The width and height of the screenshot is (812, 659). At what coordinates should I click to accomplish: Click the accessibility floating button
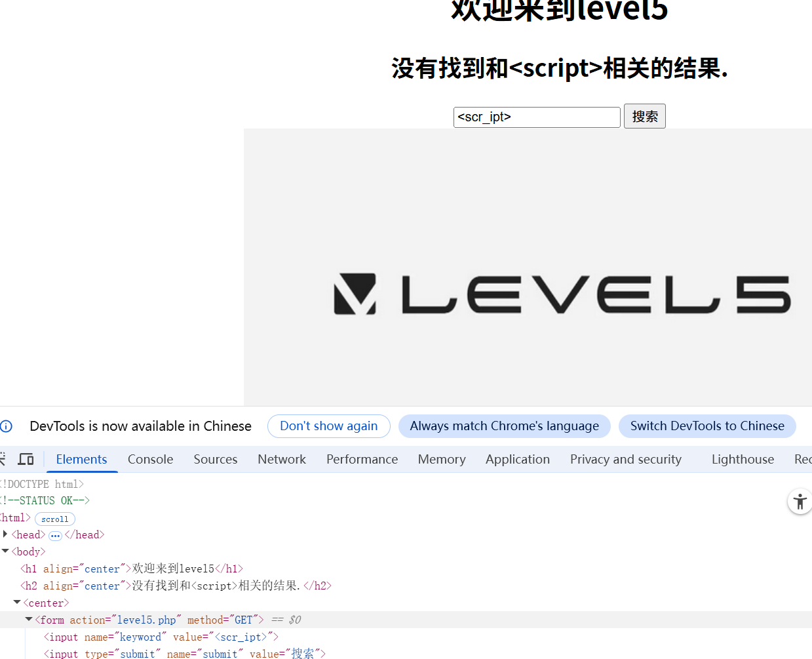[x=800, y=502]
